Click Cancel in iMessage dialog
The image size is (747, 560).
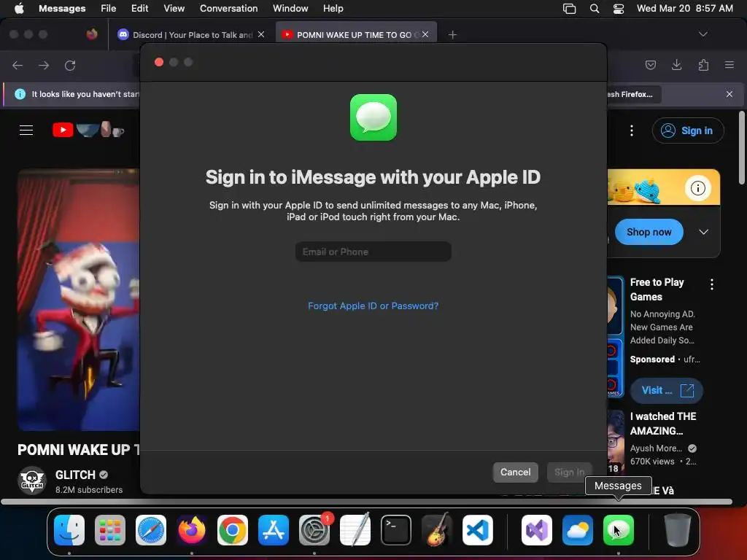(x=516, y=472)
